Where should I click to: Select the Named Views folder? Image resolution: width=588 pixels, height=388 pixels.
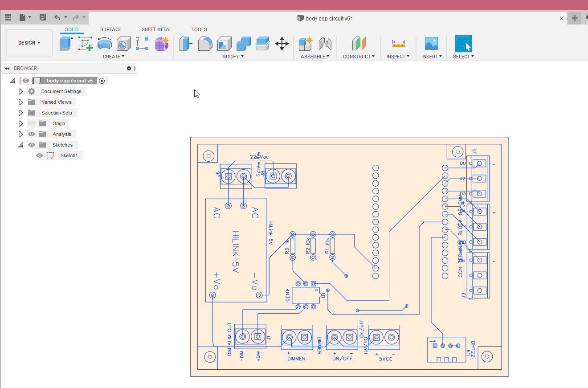tap(56, 102)
